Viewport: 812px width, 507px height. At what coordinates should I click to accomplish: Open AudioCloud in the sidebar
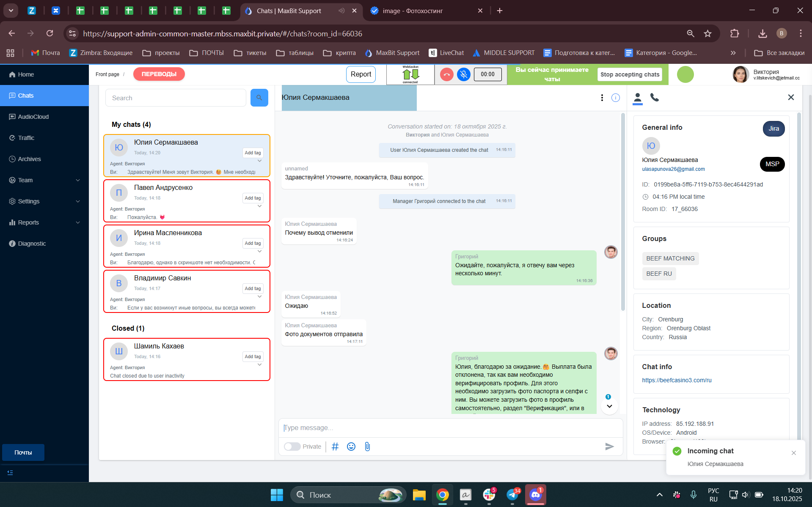pos(33,117)
